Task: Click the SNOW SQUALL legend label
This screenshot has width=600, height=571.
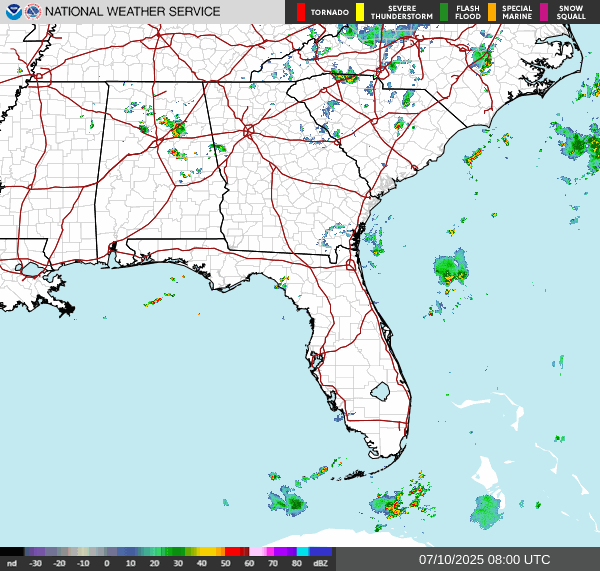Action: pos(571,12)
